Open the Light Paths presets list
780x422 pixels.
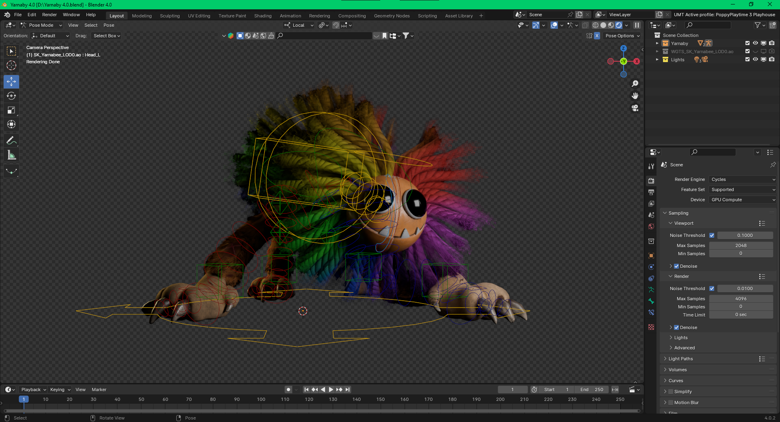pyautogui.click(x=762, y=359)
